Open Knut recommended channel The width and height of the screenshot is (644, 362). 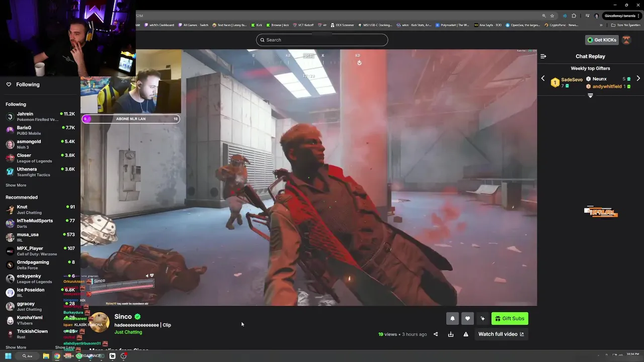[x=40, y=210]
